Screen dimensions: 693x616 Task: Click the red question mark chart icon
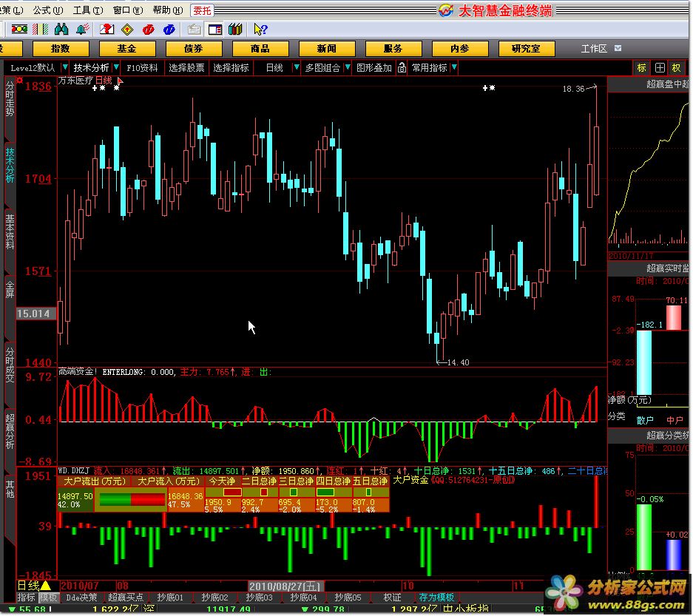coord(107,29)
